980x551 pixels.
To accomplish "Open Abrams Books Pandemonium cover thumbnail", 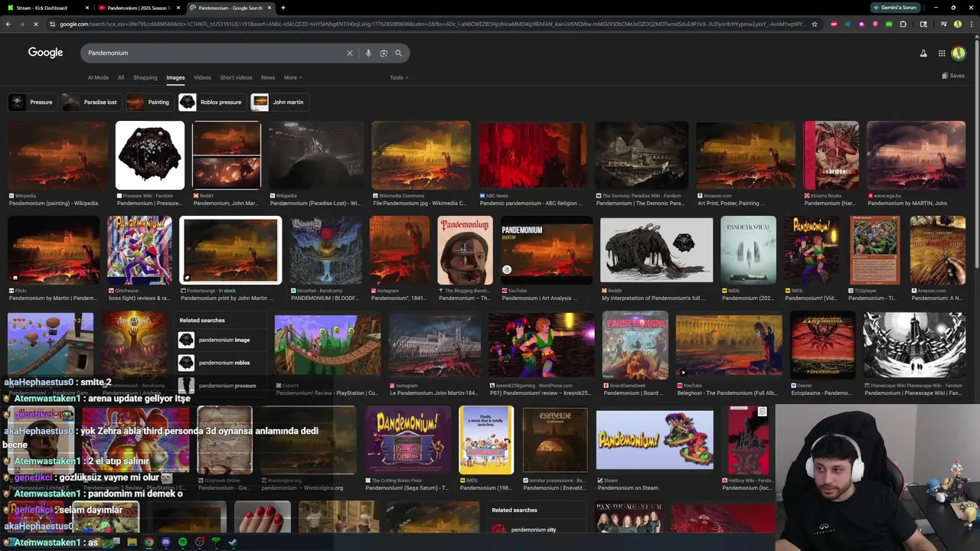I will click(x=831, y=155).
